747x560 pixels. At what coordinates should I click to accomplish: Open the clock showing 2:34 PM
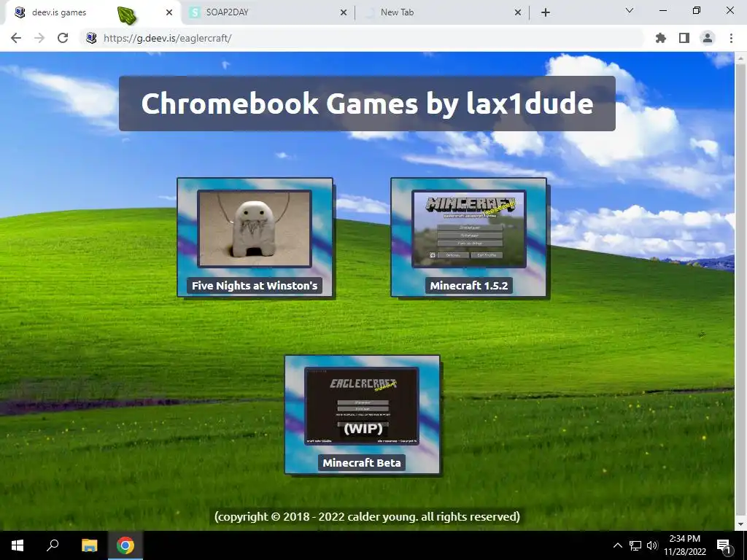tap(684, 545)
